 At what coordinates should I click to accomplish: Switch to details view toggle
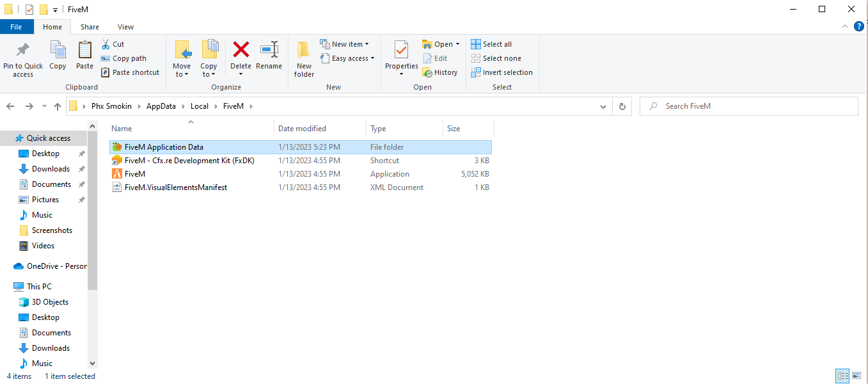coord(842,376)
